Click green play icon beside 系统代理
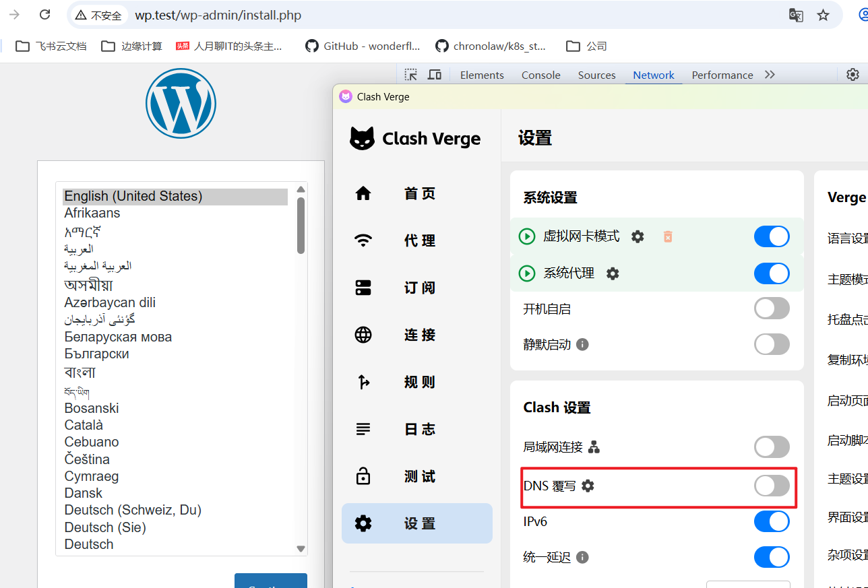868x588 pixels. point(526,273)
